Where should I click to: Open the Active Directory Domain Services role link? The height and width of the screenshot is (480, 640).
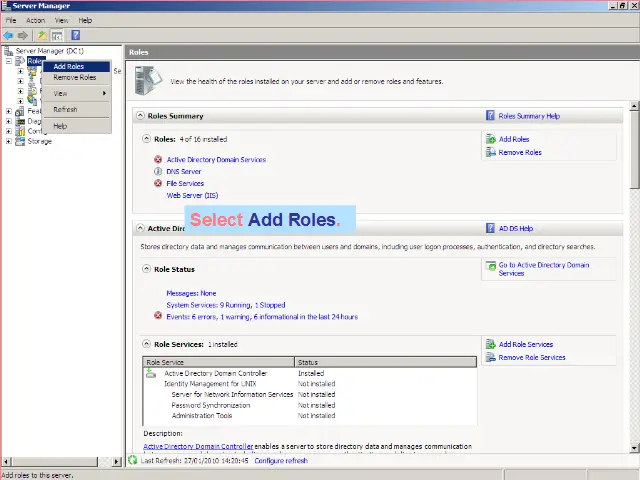[216, 160]
